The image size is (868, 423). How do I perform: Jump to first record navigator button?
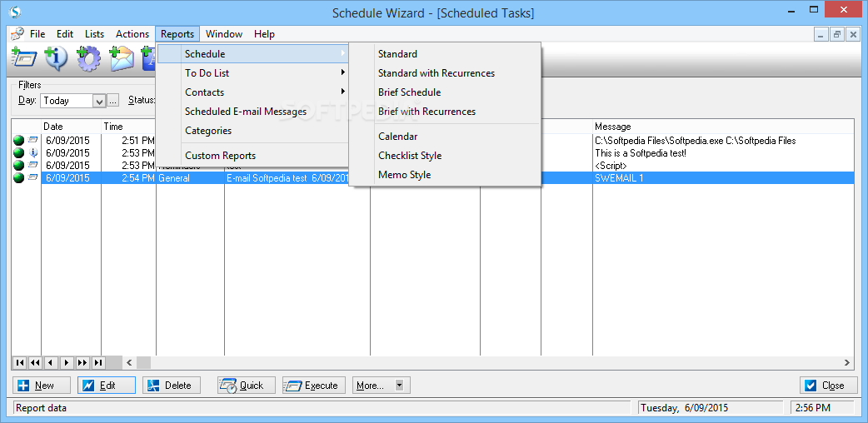click(x=19, y=363)
